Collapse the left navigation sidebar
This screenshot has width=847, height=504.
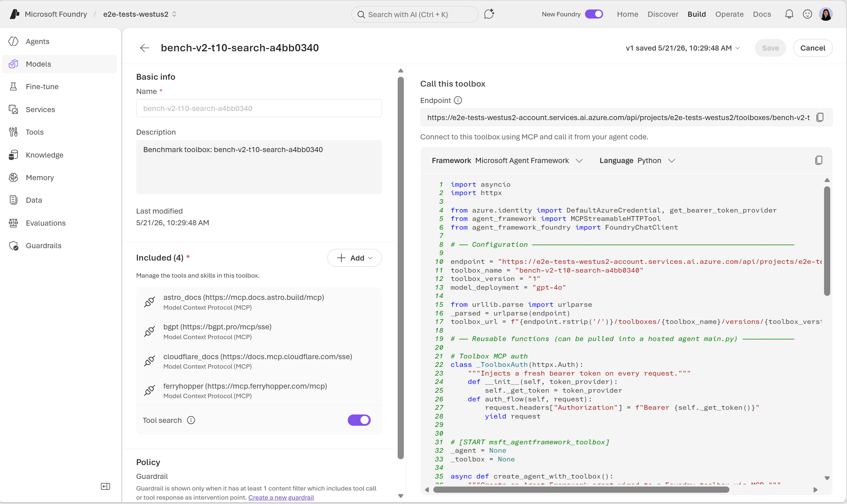coord(105,487)
